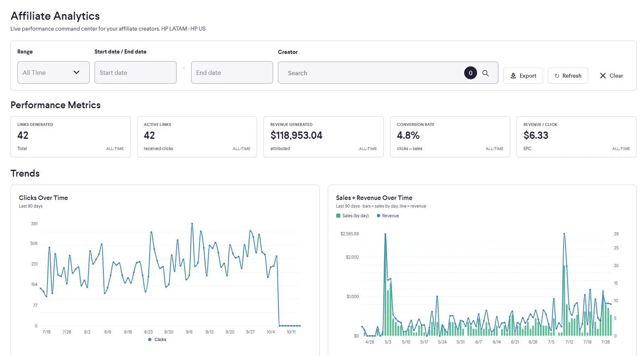Click the Revenue / Click value $6.33

(536, 136)
